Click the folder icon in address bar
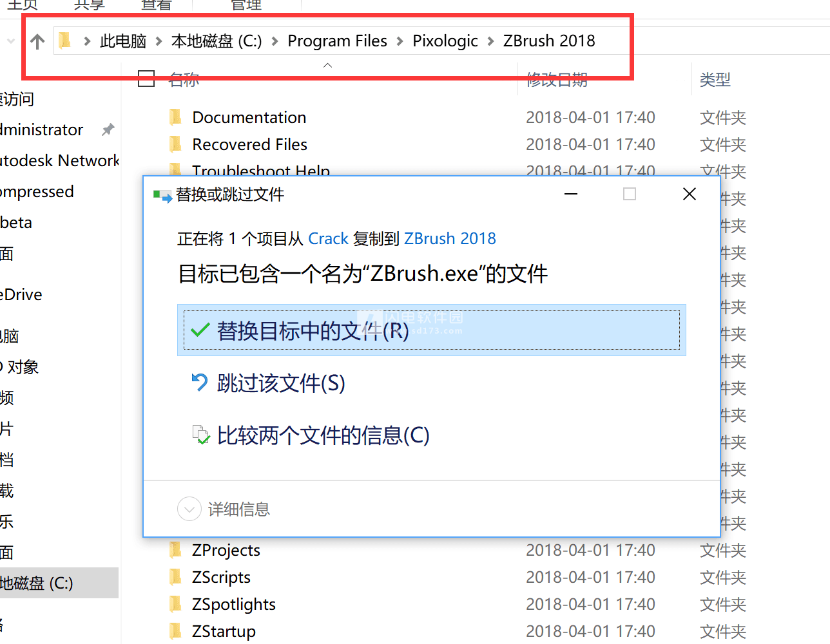This screenshot has height=644, width=830. tap(64, 41)
